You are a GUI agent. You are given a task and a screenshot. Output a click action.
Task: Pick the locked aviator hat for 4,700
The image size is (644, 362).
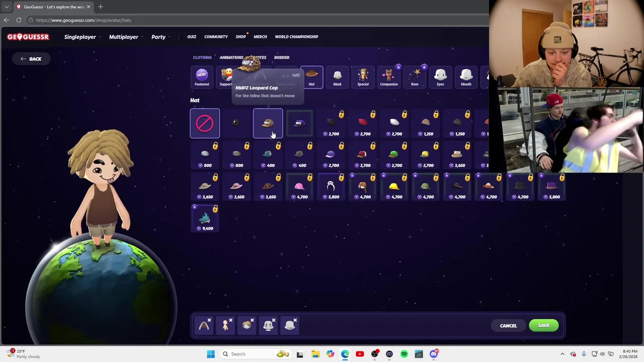pyautogui.click(x=362, y=187)
